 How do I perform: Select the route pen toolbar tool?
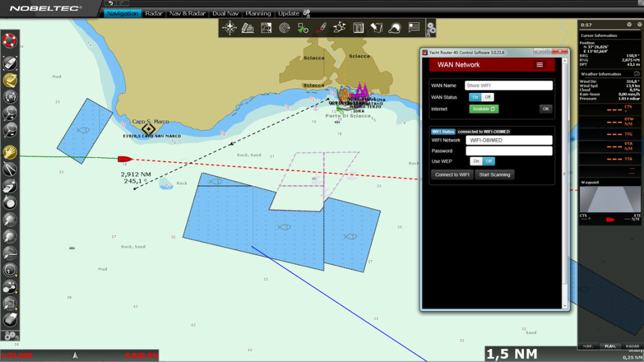click(322, 28)
